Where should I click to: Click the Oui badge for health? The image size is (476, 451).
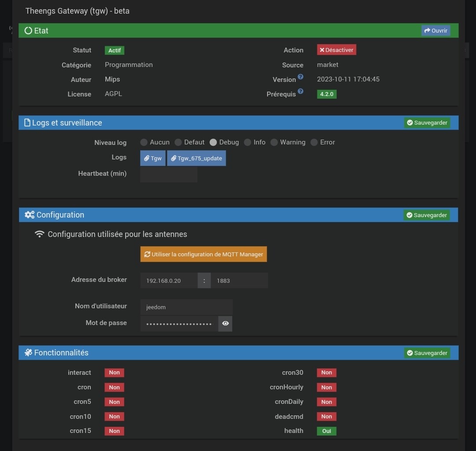coord(327,431)
